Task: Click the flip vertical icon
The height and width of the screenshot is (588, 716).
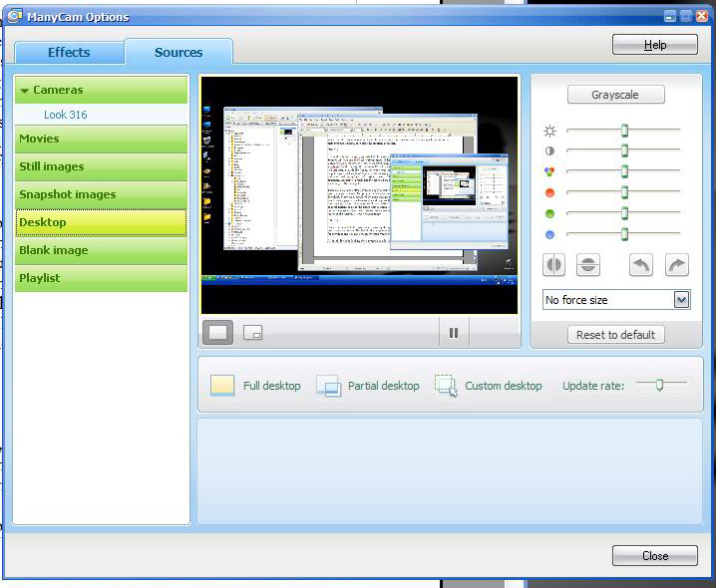Action: pyautogui.click(x=589, y=265)
